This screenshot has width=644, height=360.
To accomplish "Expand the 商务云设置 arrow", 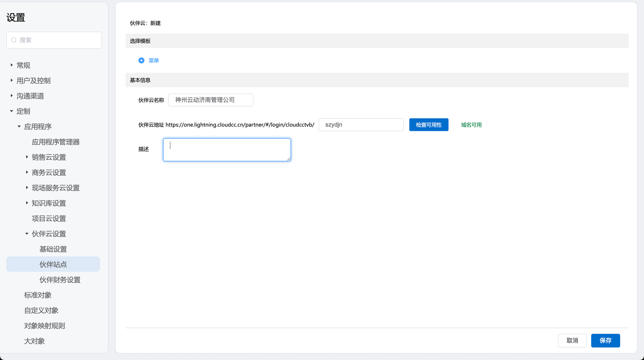I will point(27,172).
